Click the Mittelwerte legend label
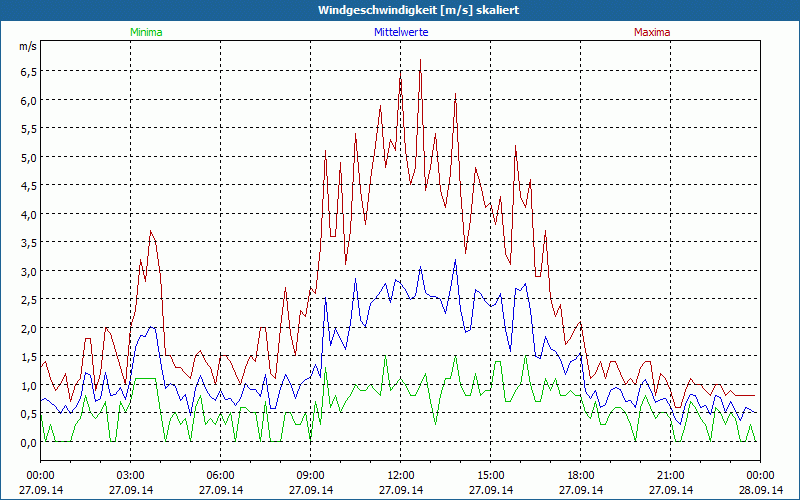This screenshot has height=500, width=800. [401, 32]
